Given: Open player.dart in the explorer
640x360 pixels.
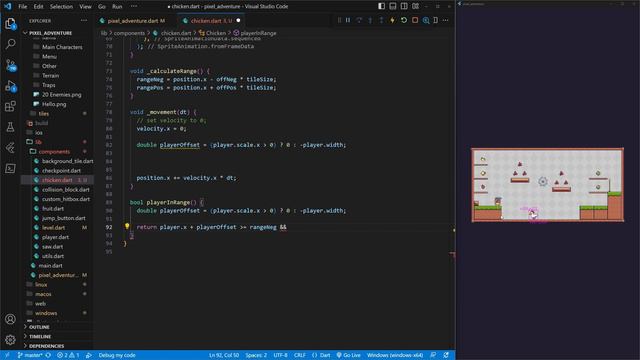Looking at the screenshot, I should (55, 237).
